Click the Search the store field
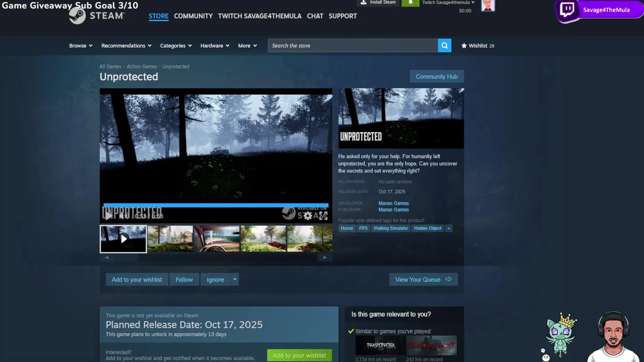Viewport: 644px width, 362px height. click(x=353, y=45)
